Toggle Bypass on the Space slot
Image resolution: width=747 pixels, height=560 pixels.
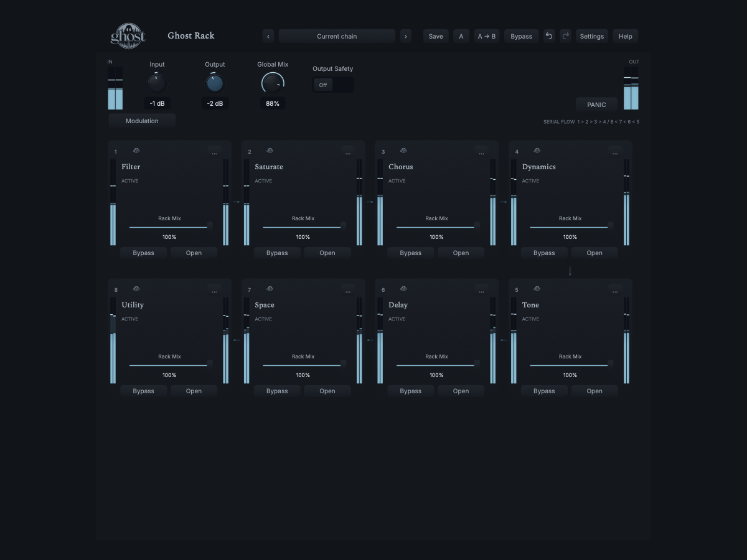pos(277,391)
